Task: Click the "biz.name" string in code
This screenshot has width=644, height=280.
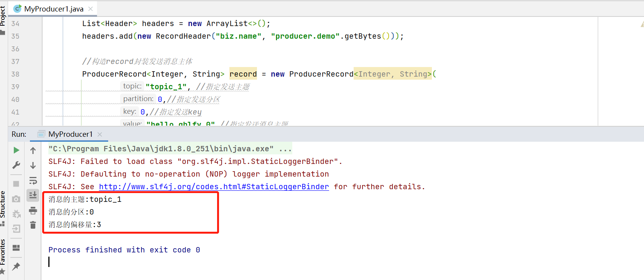Action: (x=239, y=36)
